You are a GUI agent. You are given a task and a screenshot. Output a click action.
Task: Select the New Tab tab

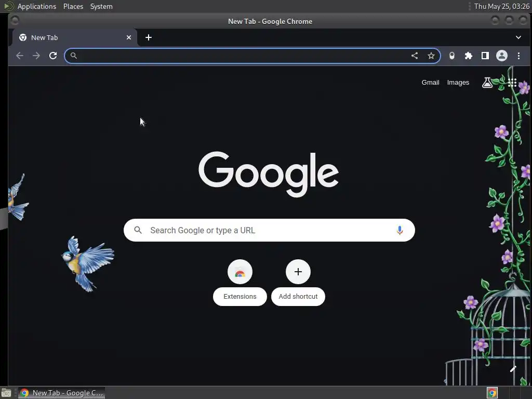click(75, 37)
